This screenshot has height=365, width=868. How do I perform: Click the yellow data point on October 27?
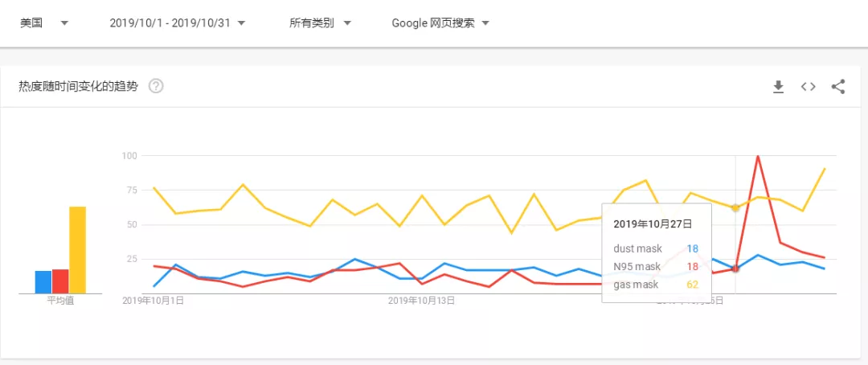735,207
